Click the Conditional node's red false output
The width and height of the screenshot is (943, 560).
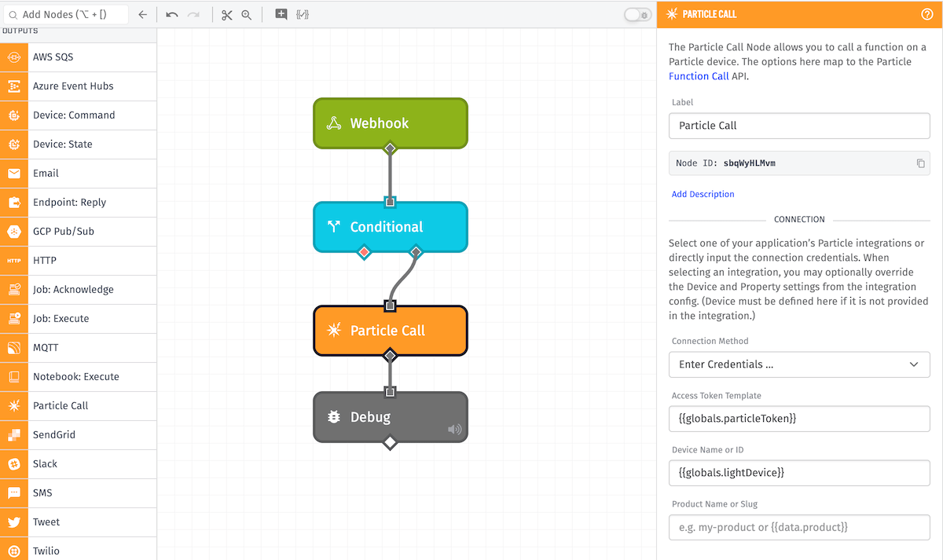click(x=364, y=252)
